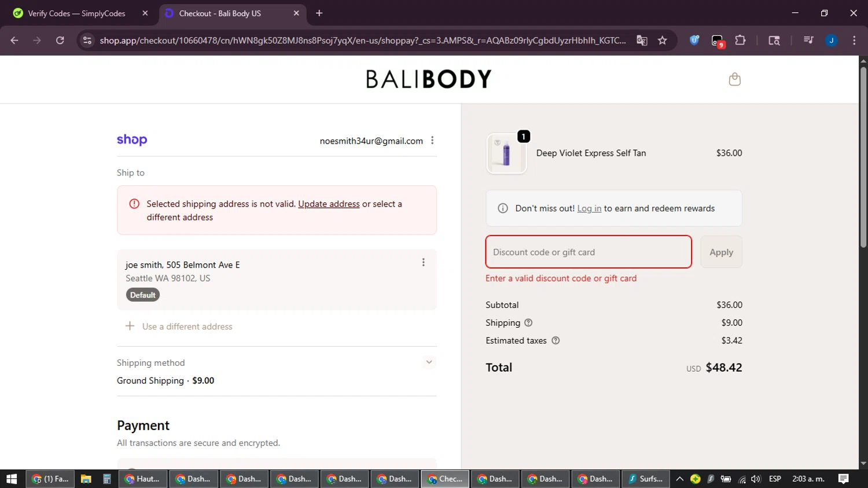Click the Update address link
This screenshot has width=868, height=488.
click(329, 204)
